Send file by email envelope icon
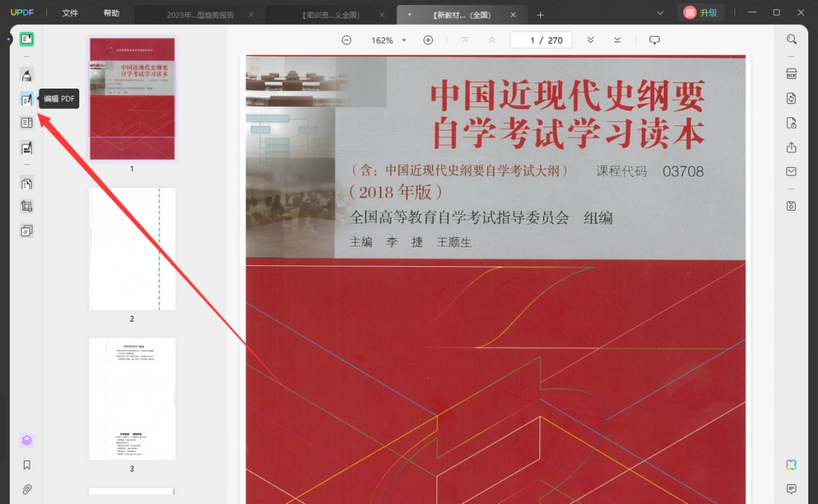This screenshot has height=504, width=818. tap(792, 172)
